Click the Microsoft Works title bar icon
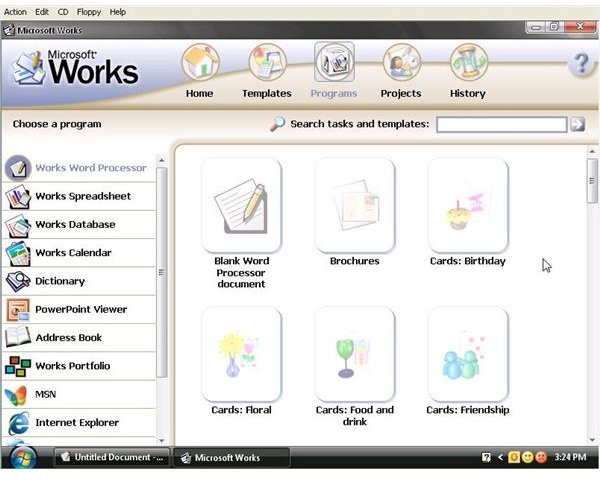The height and width of the screenshot is (482, 600). click(x=9, y=30)
